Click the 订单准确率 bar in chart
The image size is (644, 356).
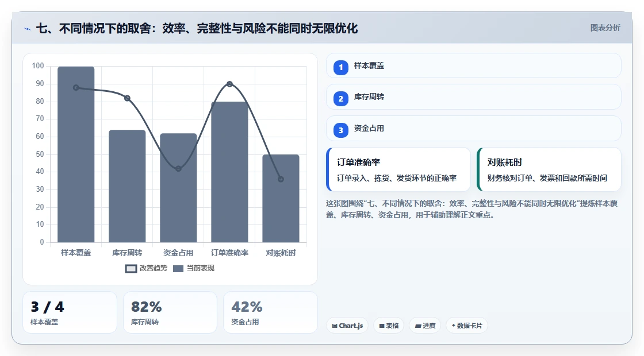click(x=229, y=172)
